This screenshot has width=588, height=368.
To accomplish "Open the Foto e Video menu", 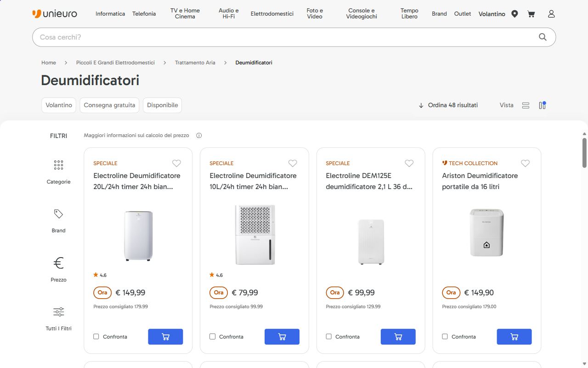I will pos(315,14).
